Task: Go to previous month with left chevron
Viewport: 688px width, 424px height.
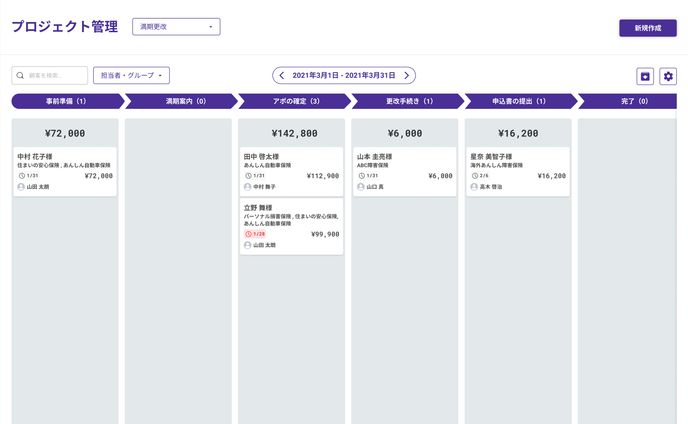Action: 282,75
